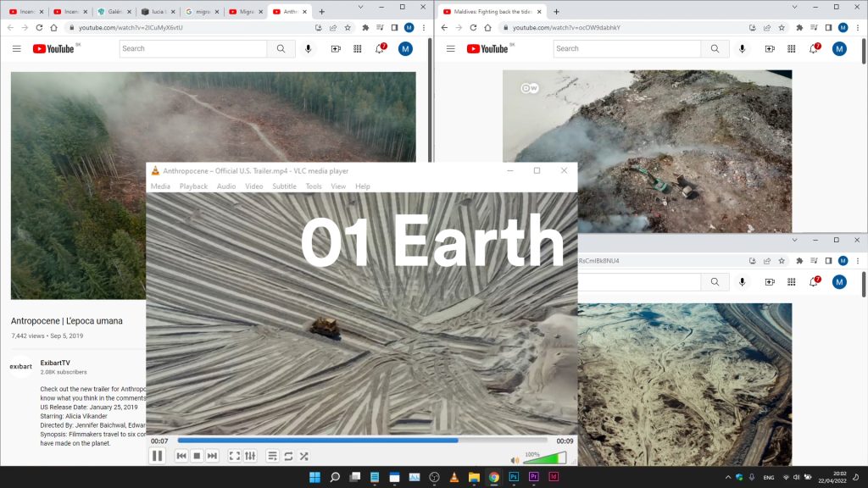The image size is (868, 488).
Task: Go back in the Maldives Chrome window
Action: (444, 28)
